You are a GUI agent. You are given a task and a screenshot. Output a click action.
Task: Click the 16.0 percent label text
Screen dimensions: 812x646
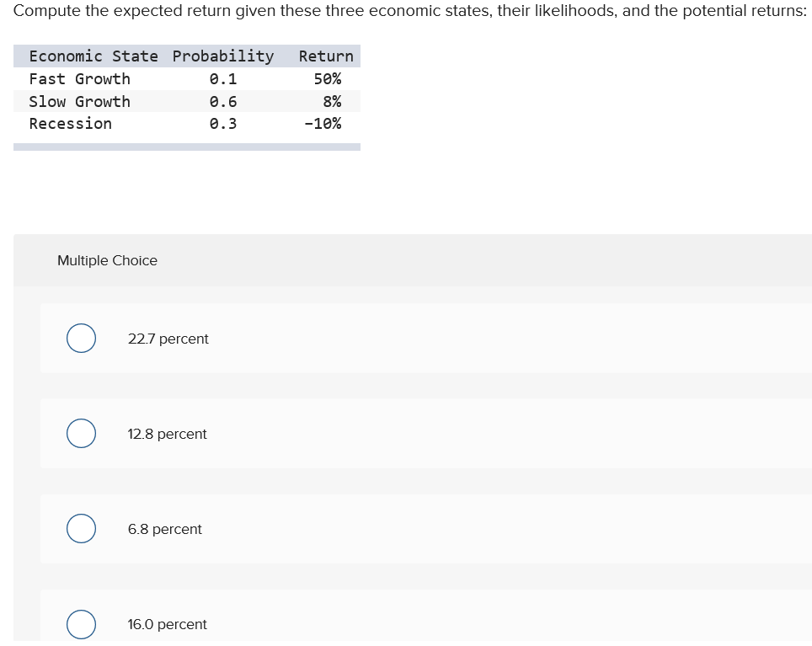point(167,624)
